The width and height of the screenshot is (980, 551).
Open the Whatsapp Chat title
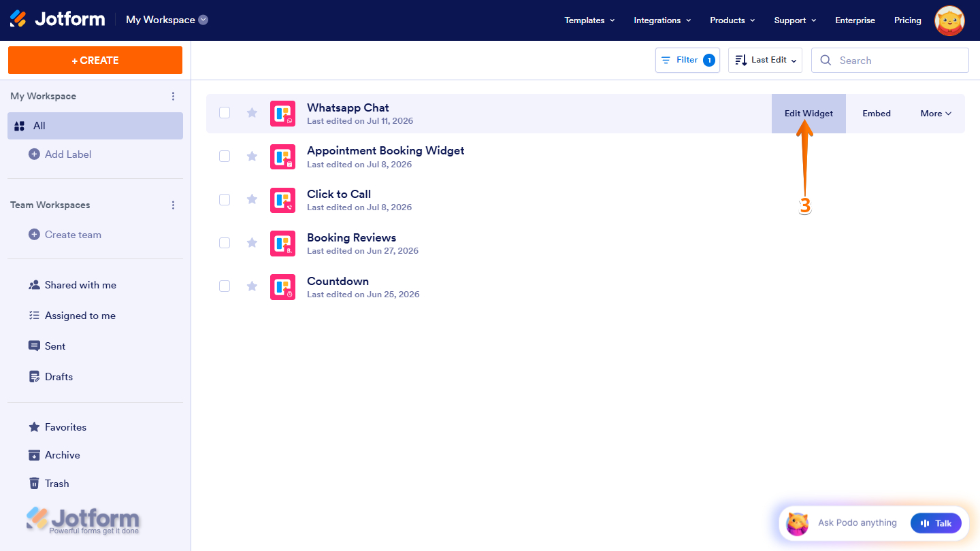348,107
